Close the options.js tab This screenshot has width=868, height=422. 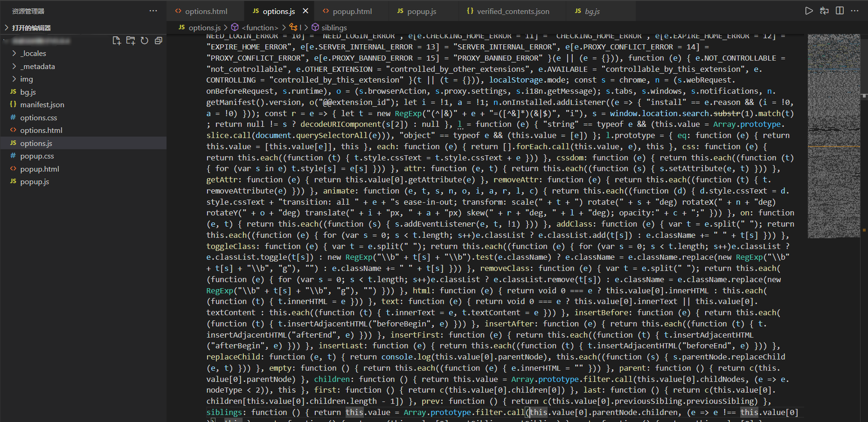306,11
